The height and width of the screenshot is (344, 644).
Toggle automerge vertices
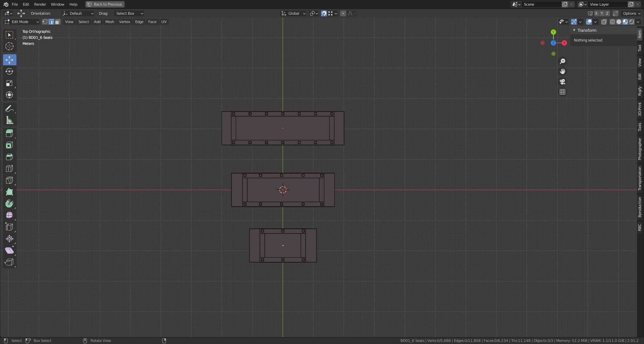pos(615,13)
